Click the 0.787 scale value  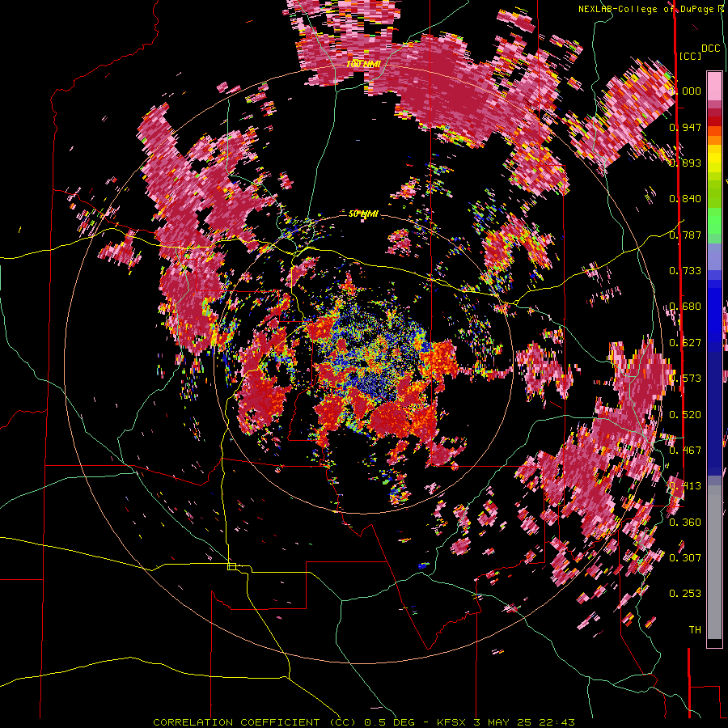tap(685, 235)
